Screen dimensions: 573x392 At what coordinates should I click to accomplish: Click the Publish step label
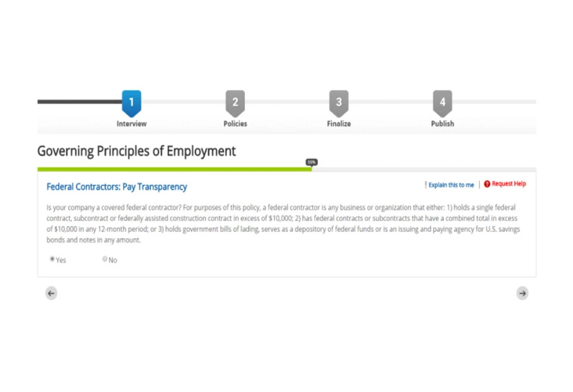(442, 124)
